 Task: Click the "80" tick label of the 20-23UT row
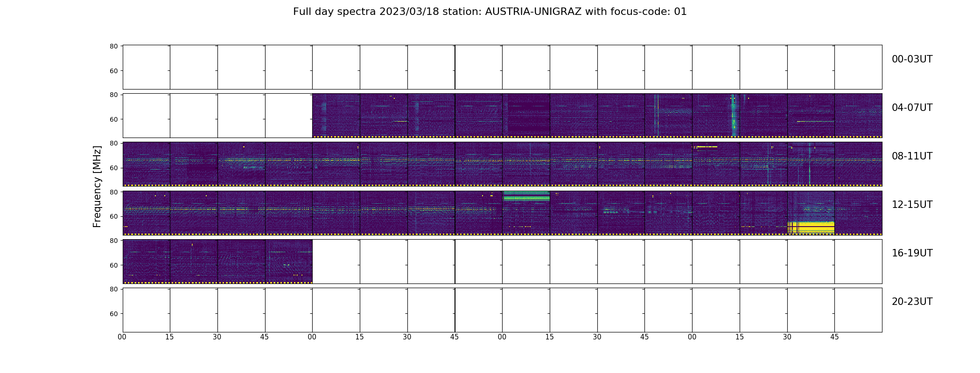(x=113, y=289)
